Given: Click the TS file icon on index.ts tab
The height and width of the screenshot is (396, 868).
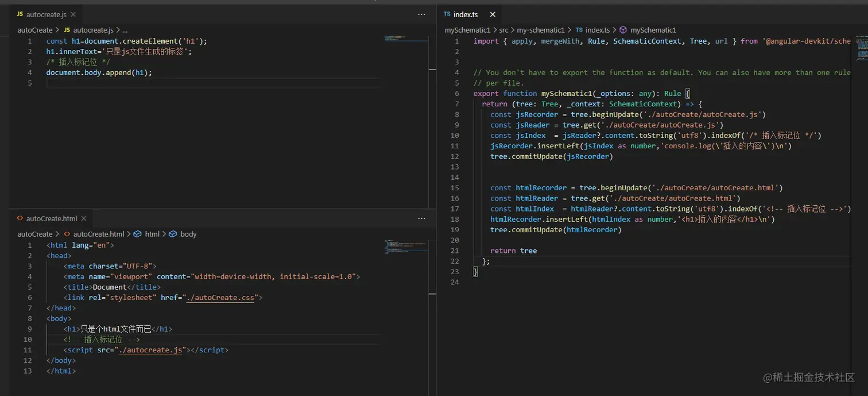Looking at the screenshot, I should pos(447,14).
